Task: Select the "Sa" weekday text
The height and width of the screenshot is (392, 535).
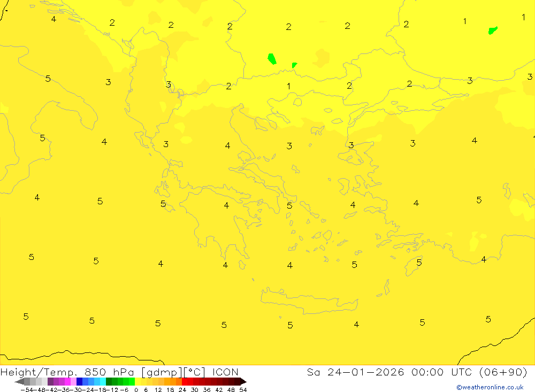Action: (x=313, y=372)
